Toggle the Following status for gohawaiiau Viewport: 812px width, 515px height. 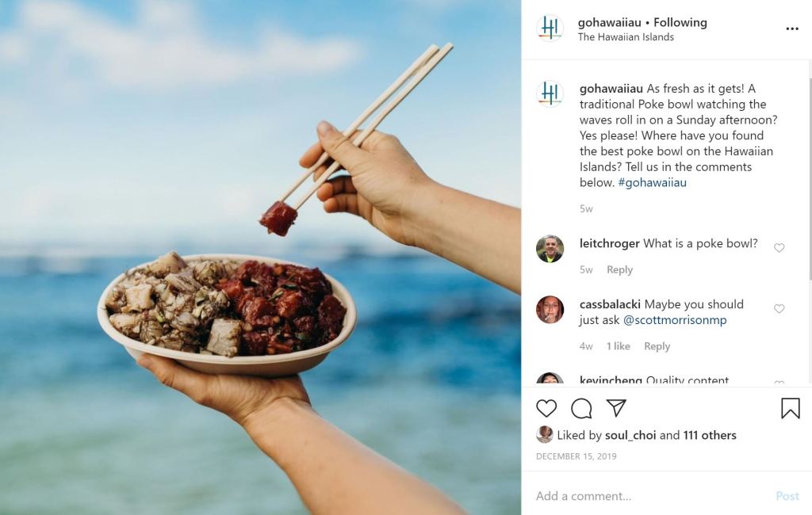click(680, 22)
